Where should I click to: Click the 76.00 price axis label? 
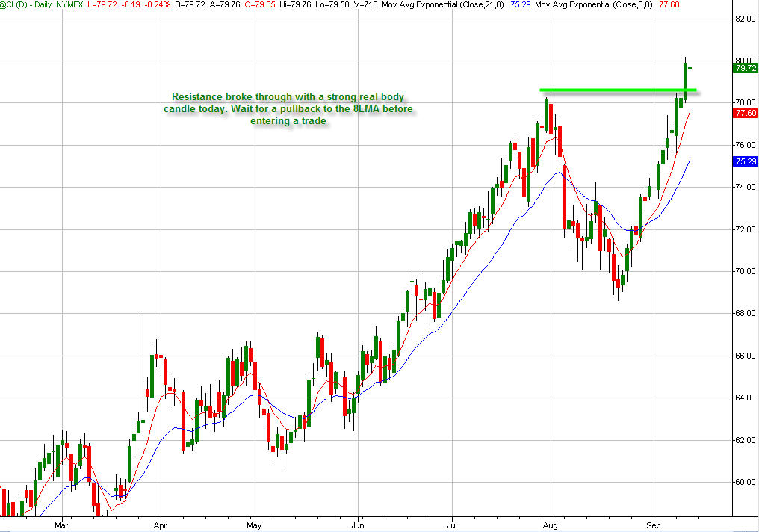[746, 145]
